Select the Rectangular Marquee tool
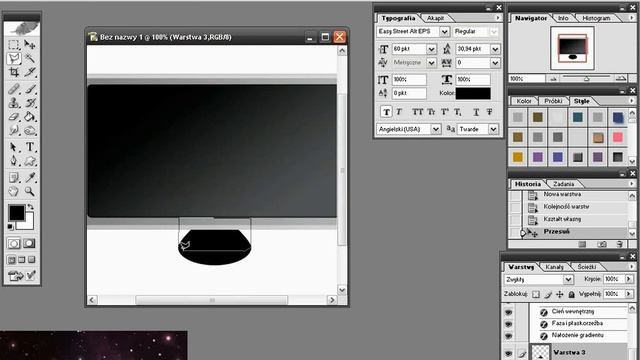This screenshot has width=640, height=360. (x=14, y=44)
